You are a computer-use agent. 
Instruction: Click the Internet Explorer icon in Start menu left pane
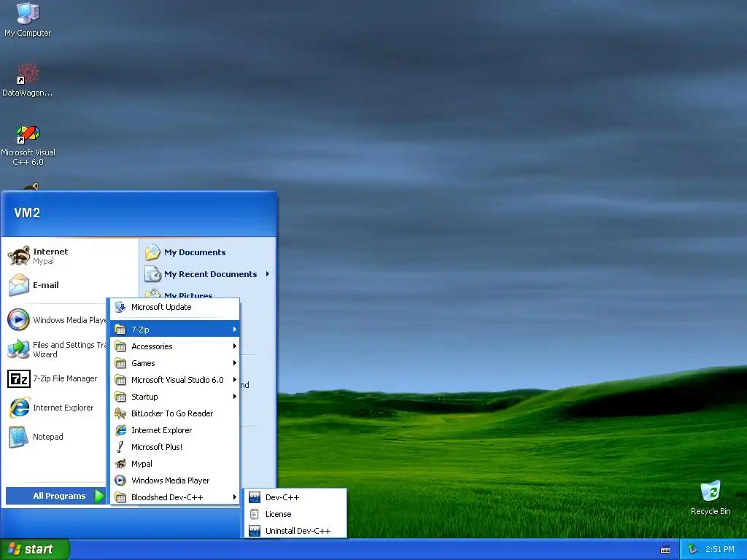(x=19, y=408)
